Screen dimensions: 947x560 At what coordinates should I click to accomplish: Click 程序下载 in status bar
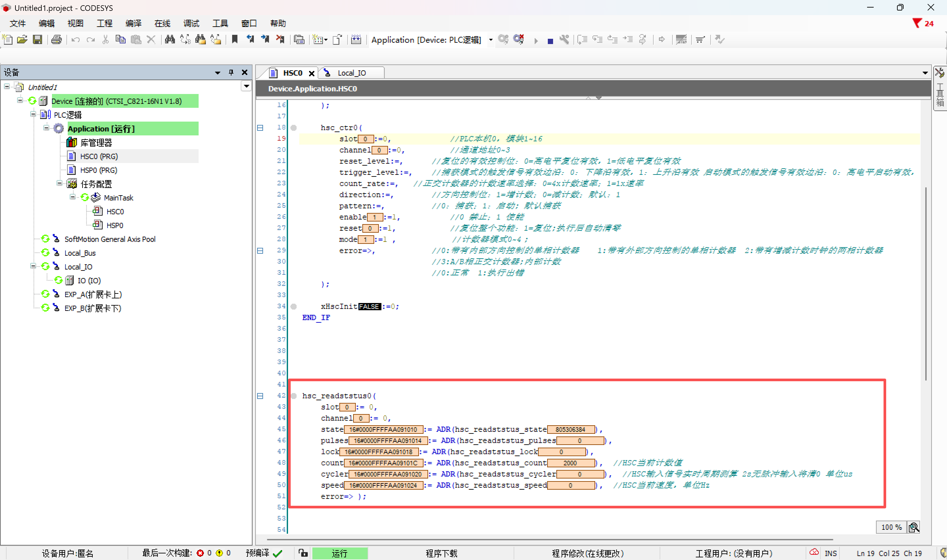(x=441, y=553)
